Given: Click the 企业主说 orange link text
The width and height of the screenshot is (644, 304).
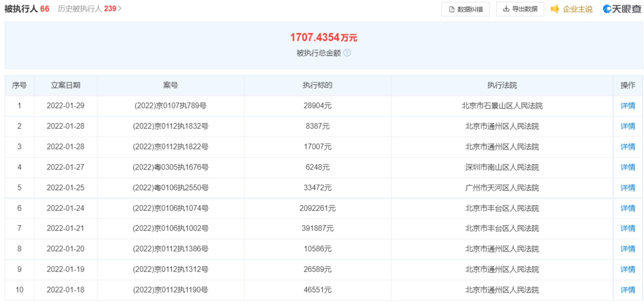Looking at the screenshot, I should pos(577,9).
